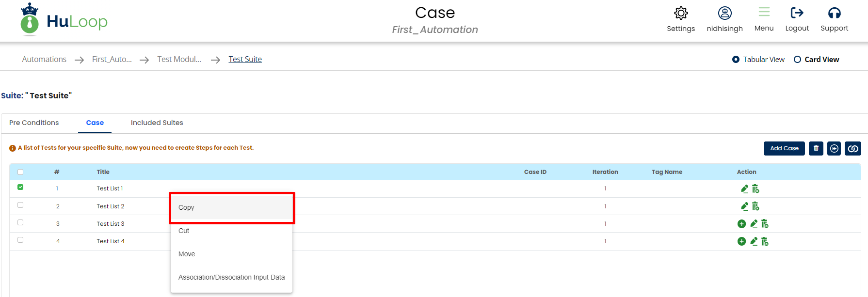Click the dark trash button beside Add Case
This screenshot has width=868, height=297.
(816, 148)
